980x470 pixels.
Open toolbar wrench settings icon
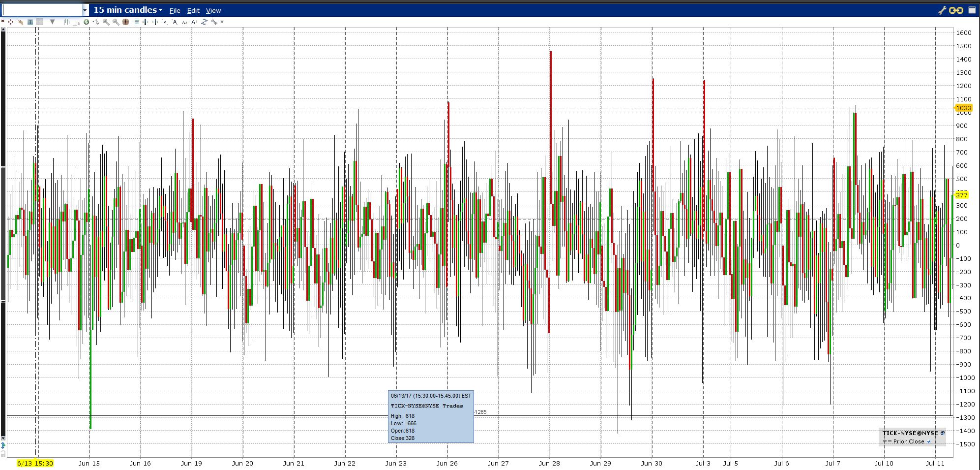pyautogui.click(x=214, y=22)
